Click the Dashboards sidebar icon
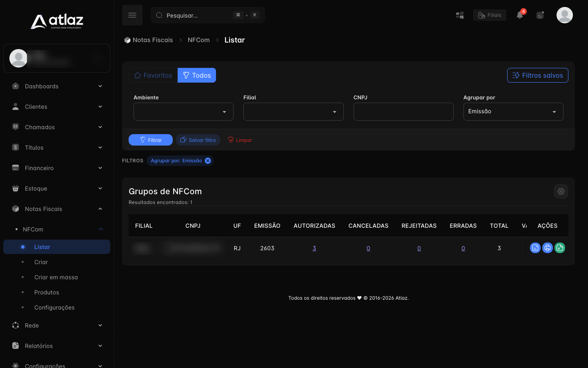This screenshot has height=368, width=588. tap(16, 86)
